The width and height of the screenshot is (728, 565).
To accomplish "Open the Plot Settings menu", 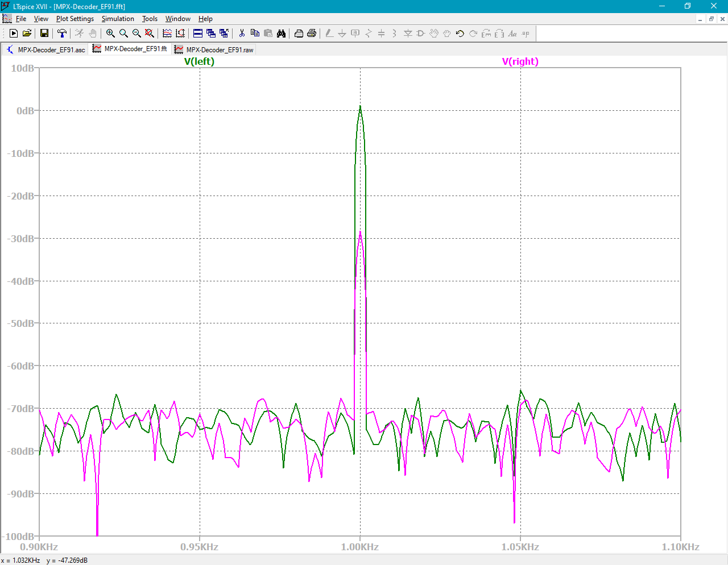I will [75, 19].
